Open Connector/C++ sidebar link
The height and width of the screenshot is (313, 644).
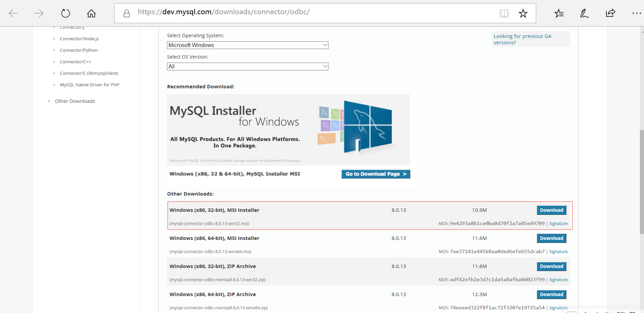76,62
